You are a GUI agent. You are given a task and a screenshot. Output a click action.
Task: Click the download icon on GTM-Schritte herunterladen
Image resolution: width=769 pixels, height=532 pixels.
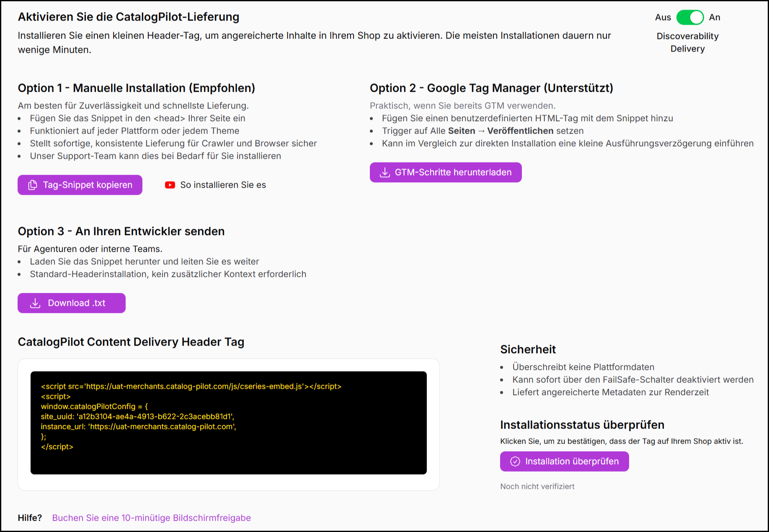point(384,173)
